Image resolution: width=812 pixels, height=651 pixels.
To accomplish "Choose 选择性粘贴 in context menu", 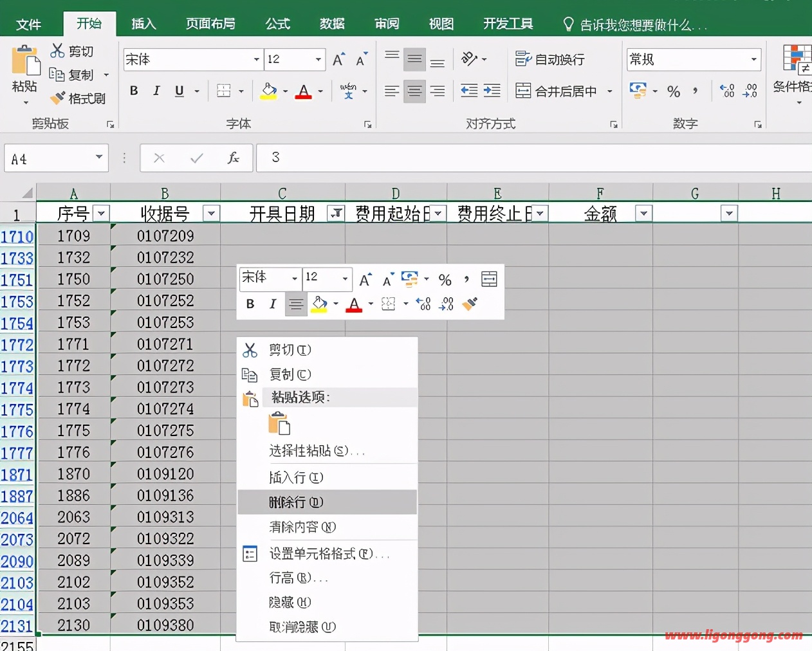I will click(x=328, y=451).
